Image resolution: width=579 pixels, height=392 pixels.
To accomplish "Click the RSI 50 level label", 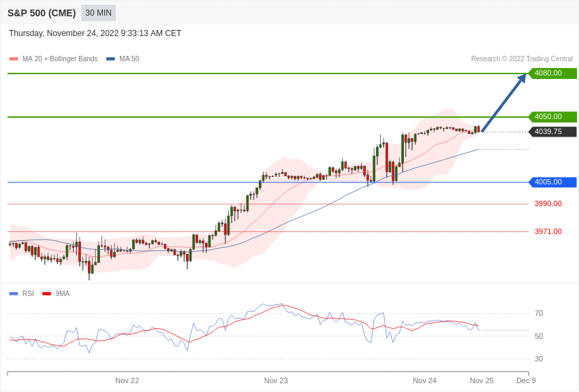I will pyautogui.click(x=539, y=336).
